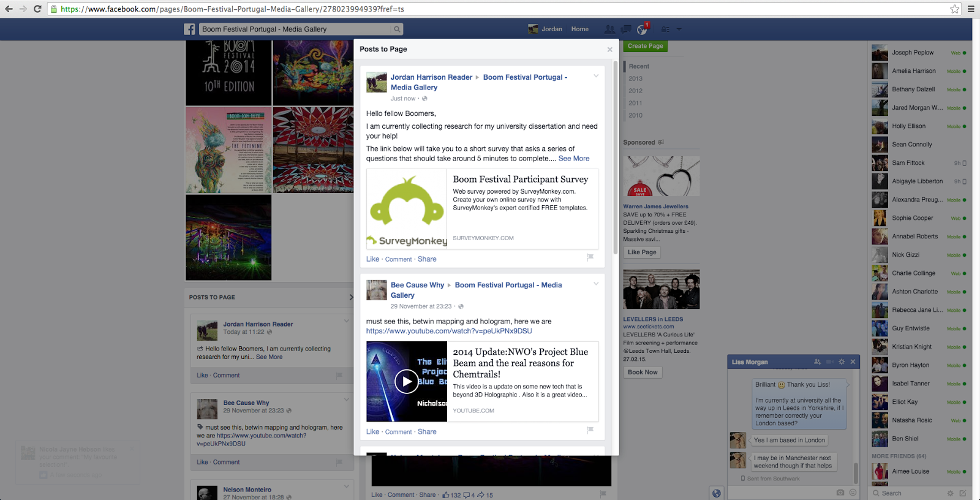Open the Chrome menu hamburger icon
The height and width of the screenshot is (500, 980).
tap(971, 9)
